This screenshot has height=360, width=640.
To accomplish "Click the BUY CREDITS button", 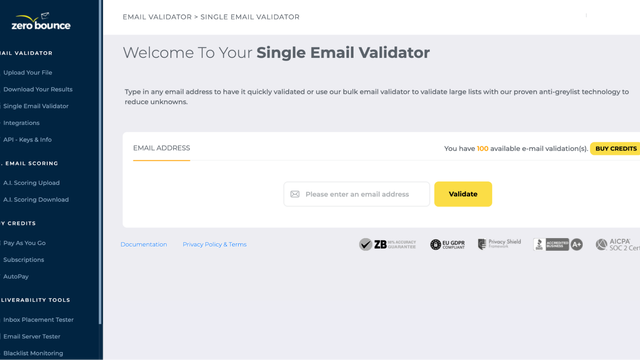I will (616, 149).
